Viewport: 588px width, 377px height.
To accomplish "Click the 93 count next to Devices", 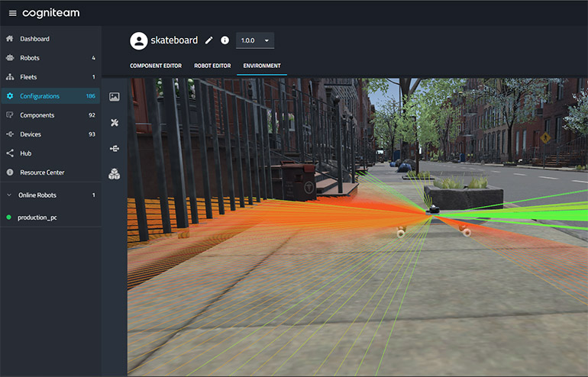I will click(92, 134).
